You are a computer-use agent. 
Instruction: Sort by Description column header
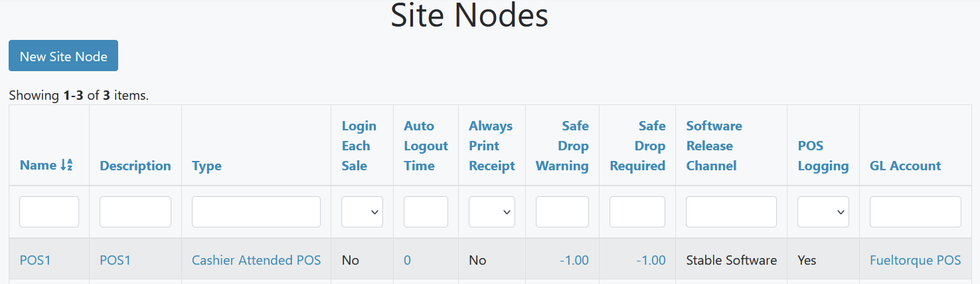click(x=135, y=166)
